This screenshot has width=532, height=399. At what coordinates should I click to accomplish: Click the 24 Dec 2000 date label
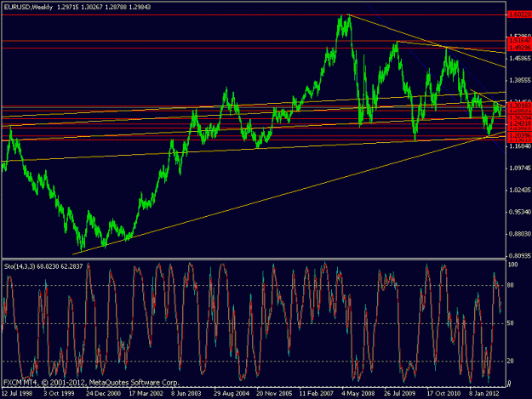pyautogui.click(x=103, y=393)
